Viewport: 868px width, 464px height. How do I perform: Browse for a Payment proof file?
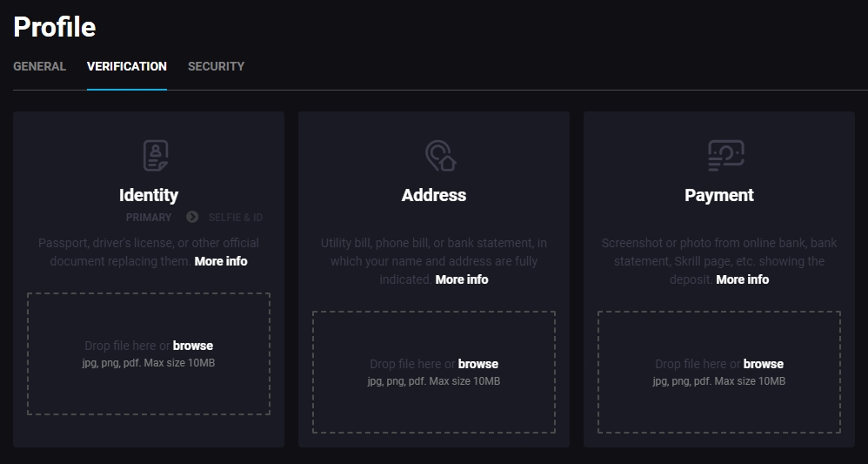click(x=764, y=364)
